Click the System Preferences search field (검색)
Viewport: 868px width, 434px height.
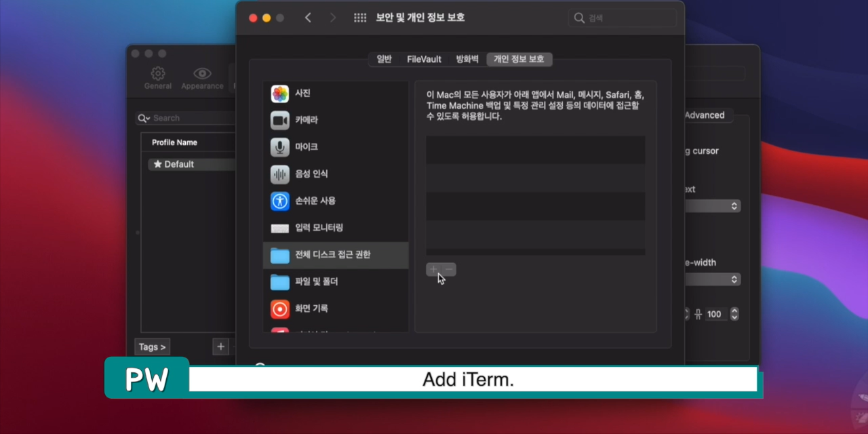tap(623, 18)
